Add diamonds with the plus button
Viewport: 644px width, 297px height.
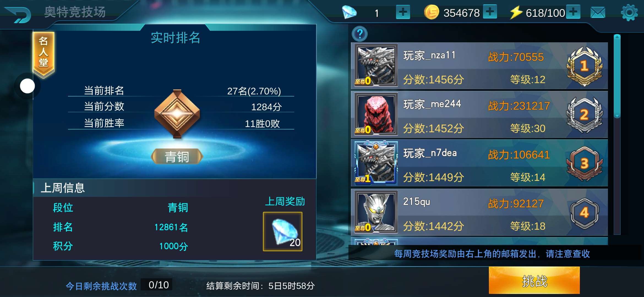click(403, 12)
